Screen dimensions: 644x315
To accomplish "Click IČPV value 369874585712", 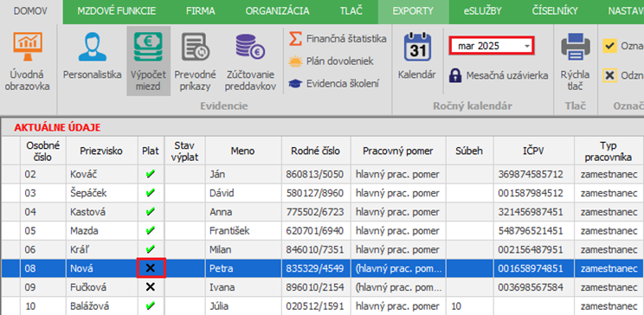I will tap(531, 175).
